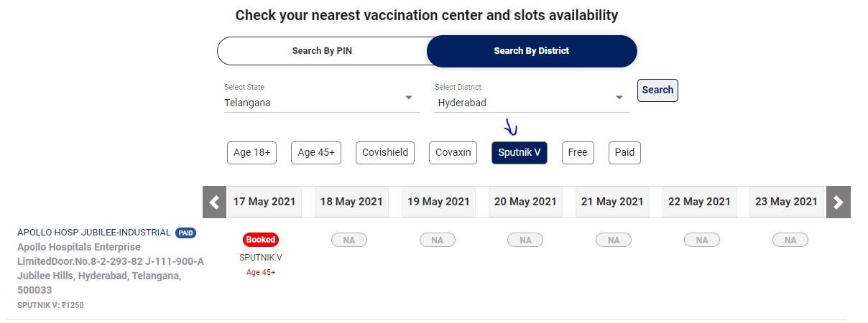Disable the Sputnik V filter
The height and width of the screenshot is (323, 868).
tap(519, 152)
